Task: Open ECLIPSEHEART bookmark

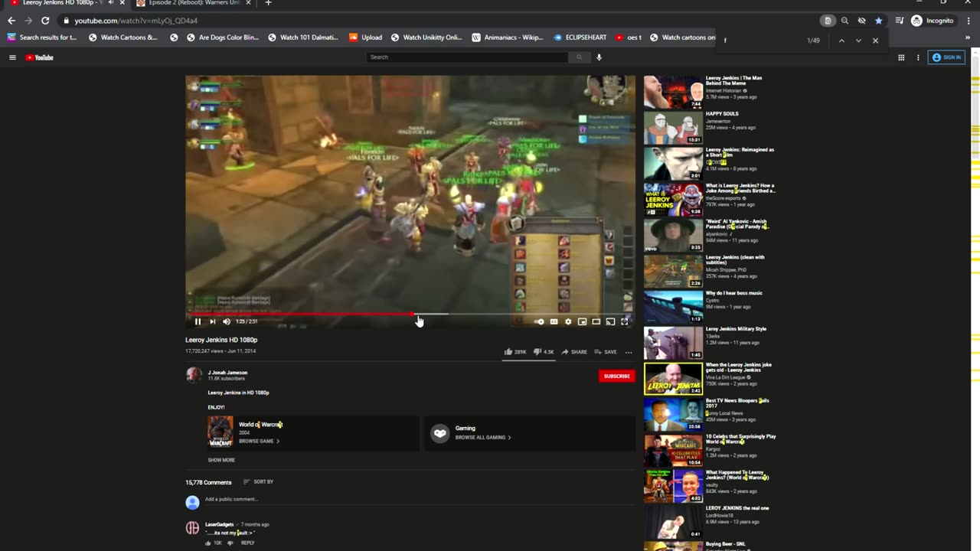Action: point(578,37)
